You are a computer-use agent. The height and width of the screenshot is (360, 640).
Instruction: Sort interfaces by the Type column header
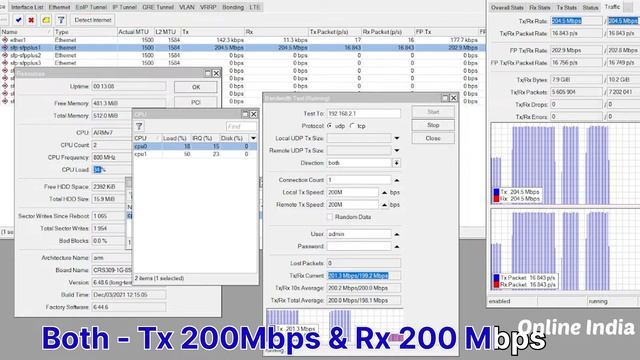point(85,32)
